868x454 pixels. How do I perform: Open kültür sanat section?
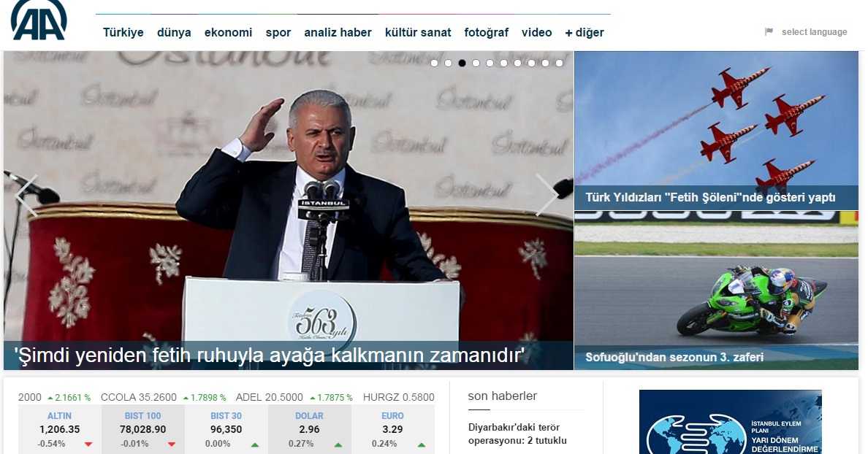click(x=418, y=33)
